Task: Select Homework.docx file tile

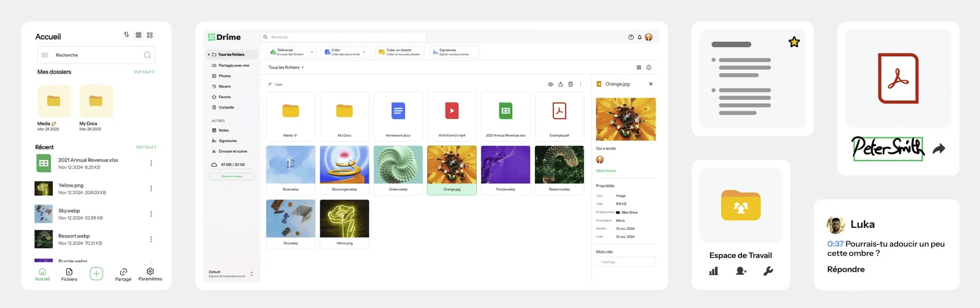Action: point(398,116)
